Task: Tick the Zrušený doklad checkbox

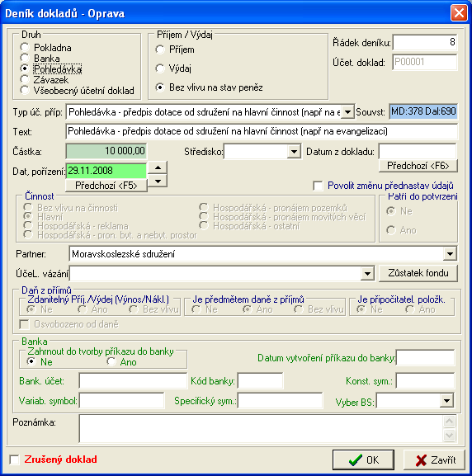Action: pyautogui.click(x=14, y=460)
